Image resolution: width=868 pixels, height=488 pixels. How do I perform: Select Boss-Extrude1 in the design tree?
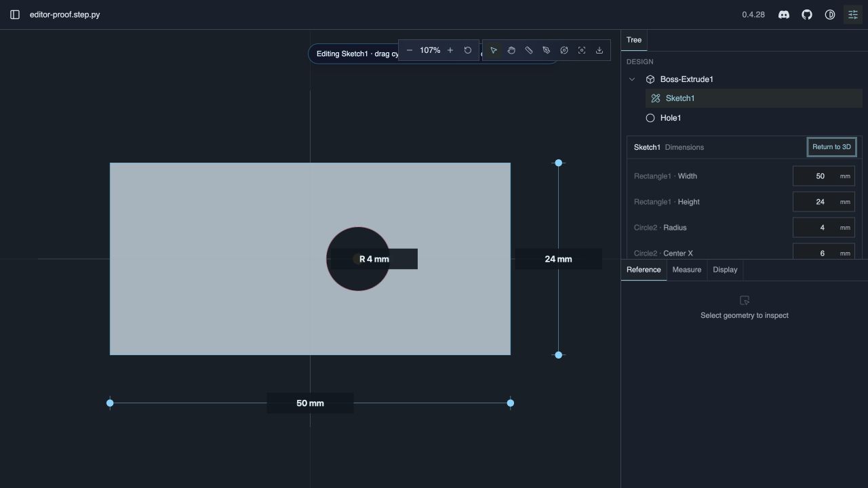click(686, 79)
